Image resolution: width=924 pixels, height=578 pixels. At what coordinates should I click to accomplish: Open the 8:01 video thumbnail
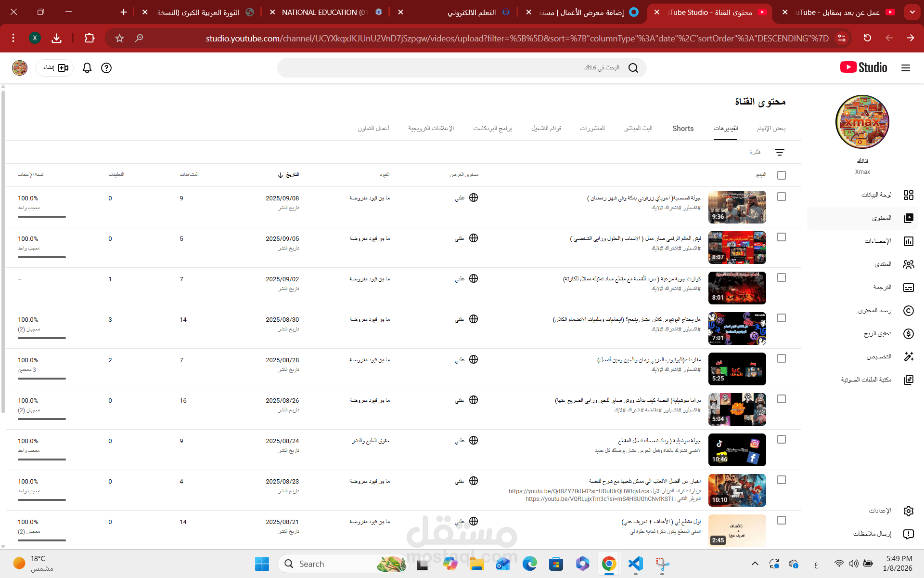tap(737, 288)
